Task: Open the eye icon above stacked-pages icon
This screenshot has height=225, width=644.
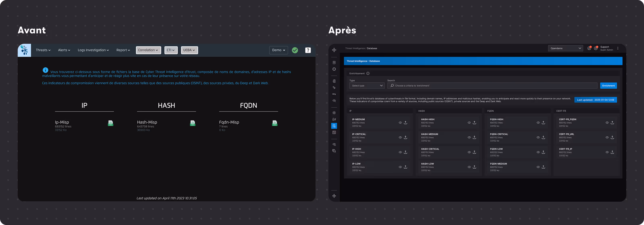Action: tap(334, 144)
